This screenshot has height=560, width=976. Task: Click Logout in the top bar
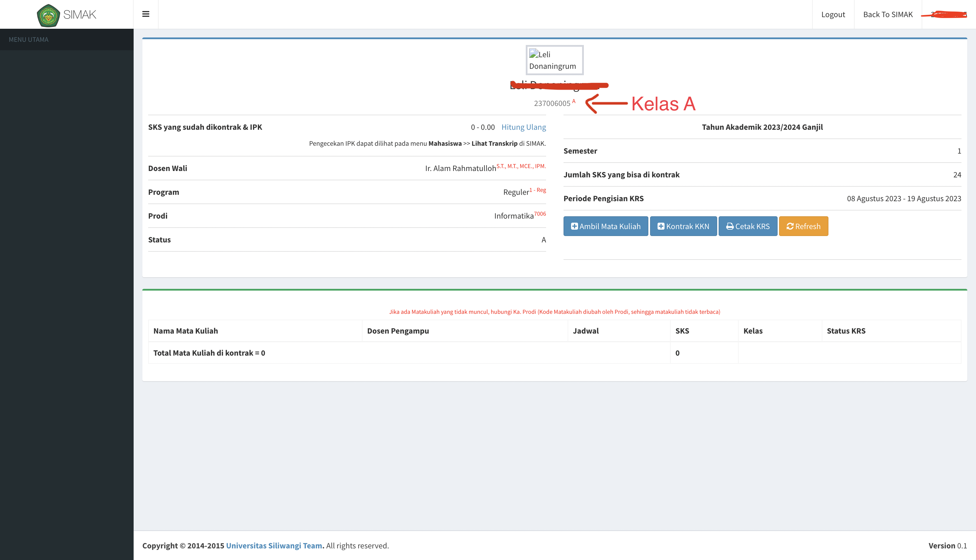(833, 14)
